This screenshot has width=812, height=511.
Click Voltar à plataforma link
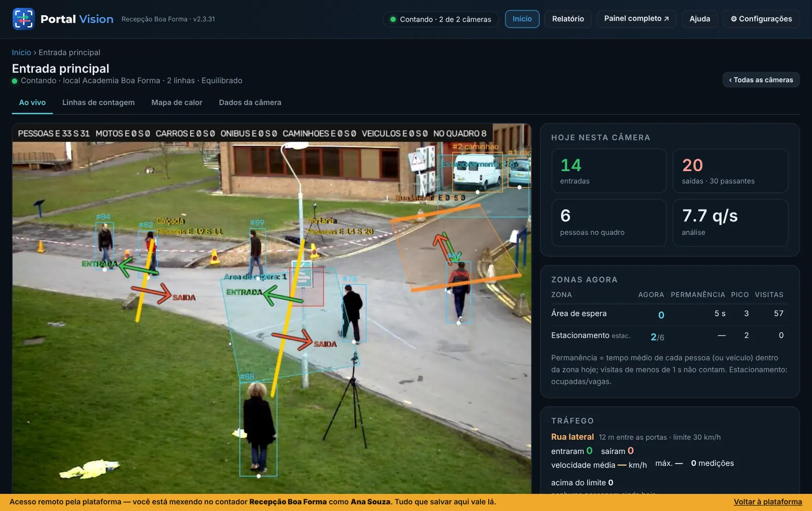pos(768,502)
